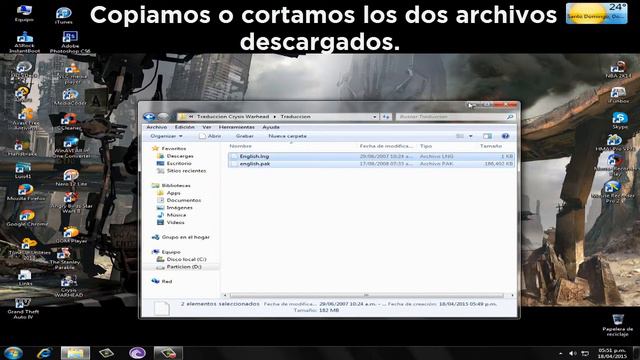
Task: Sort files by the Tamaño column
Action: click(x=491, y=146)
